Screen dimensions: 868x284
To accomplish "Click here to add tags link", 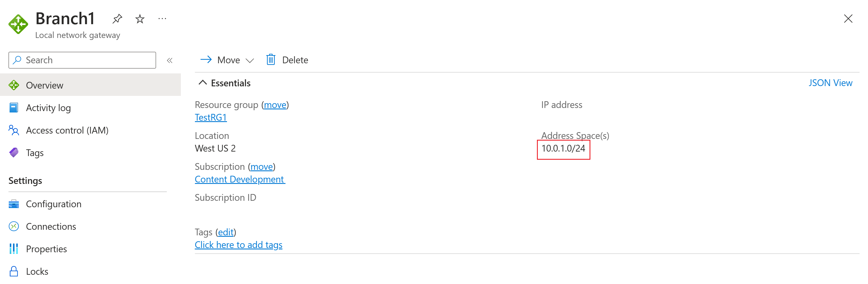I will [x=238, y=245].
